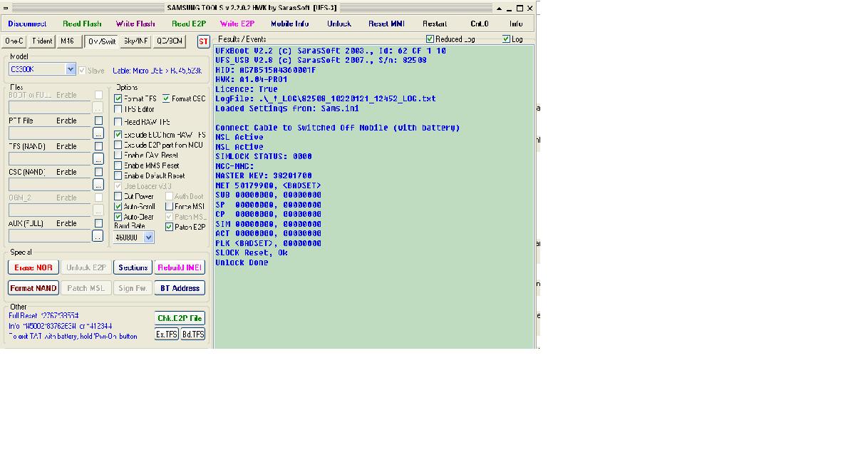Enable Exclude E2P part from MCU
868x475 pixels.
coord(118,145)
